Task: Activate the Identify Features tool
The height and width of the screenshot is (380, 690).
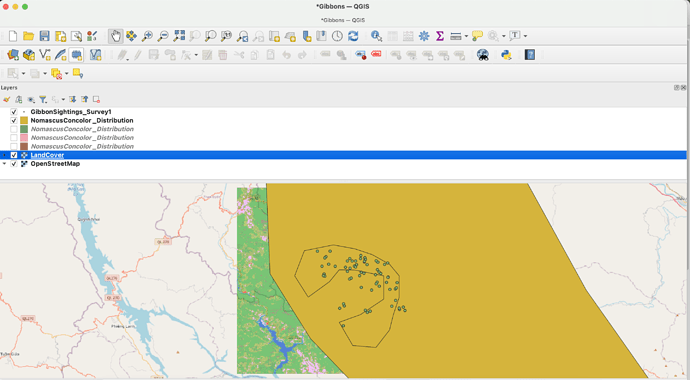Action: point(376,36)
